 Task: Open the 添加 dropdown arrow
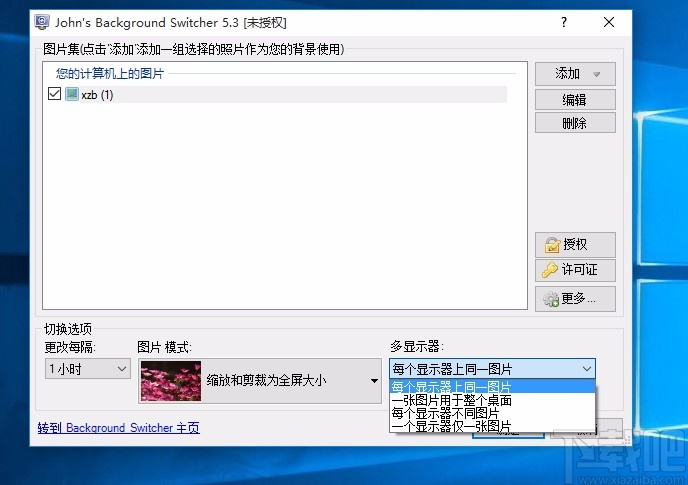[x=596, y=74]
